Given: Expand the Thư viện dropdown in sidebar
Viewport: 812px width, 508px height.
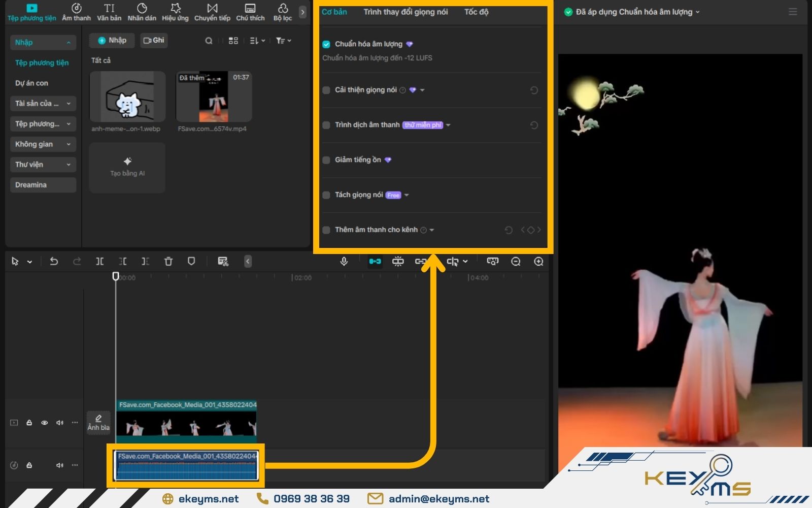Looking at the screenshot, I should pos(43,165).
